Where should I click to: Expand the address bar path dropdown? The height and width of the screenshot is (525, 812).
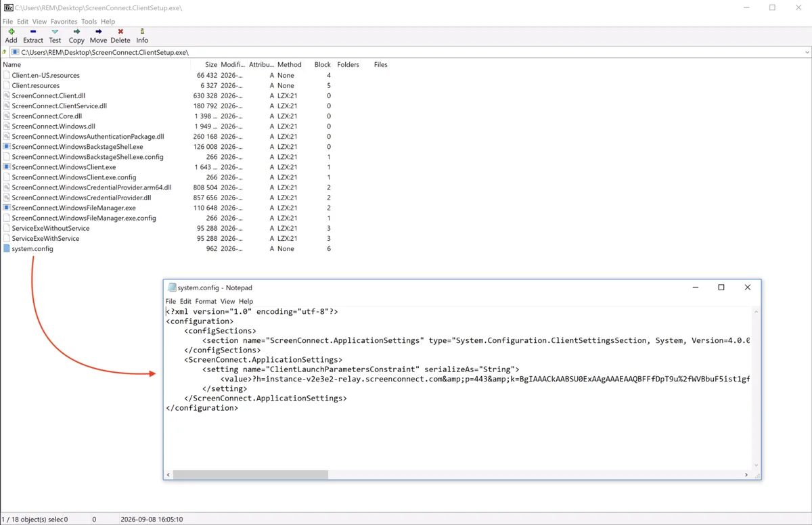coord(807,52)
